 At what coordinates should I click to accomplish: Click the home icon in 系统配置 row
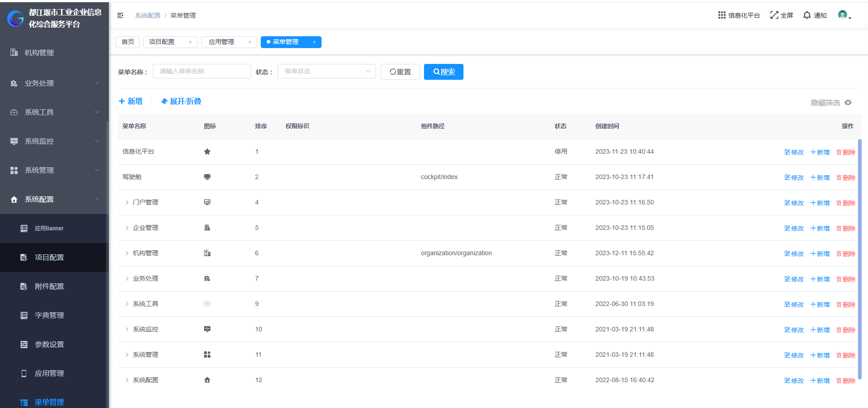(x=207, y=380)
